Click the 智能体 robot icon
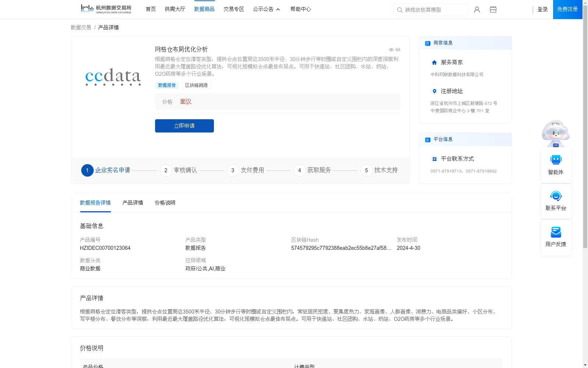The image size is (588, 368). (x=556, y=160)
